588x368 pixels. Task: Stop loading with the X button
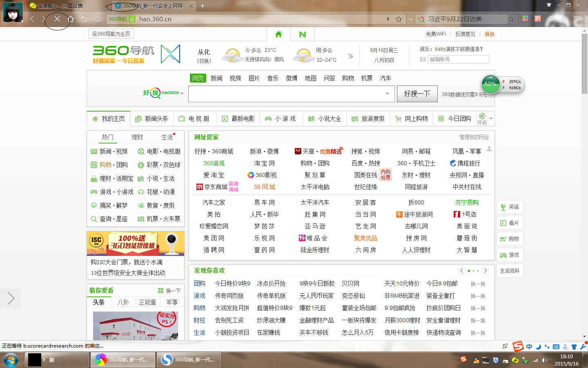pyautogui.click(x=57, y=19)
